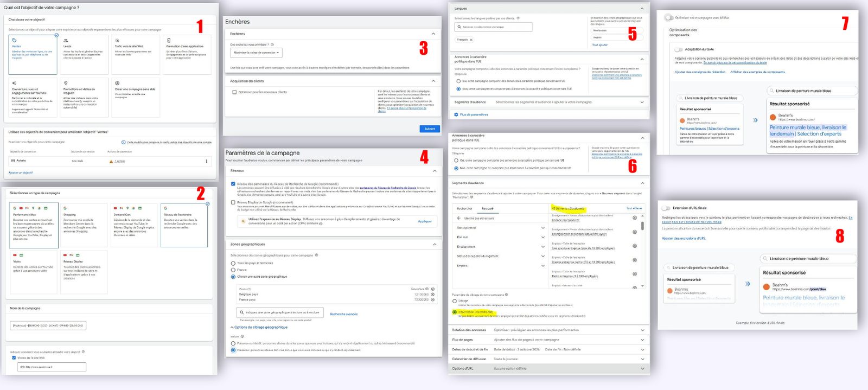Image resolution: width=868 pixels, height=390 pixels.
Task: Remove the France pays zone
Action: [432, 299]
